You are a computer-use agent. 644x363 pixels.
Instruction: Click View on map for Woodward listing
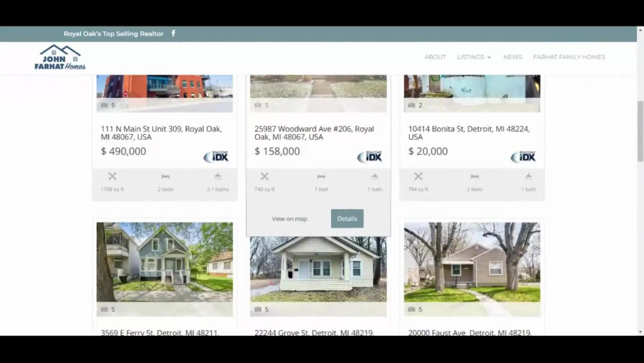point(290,219)
